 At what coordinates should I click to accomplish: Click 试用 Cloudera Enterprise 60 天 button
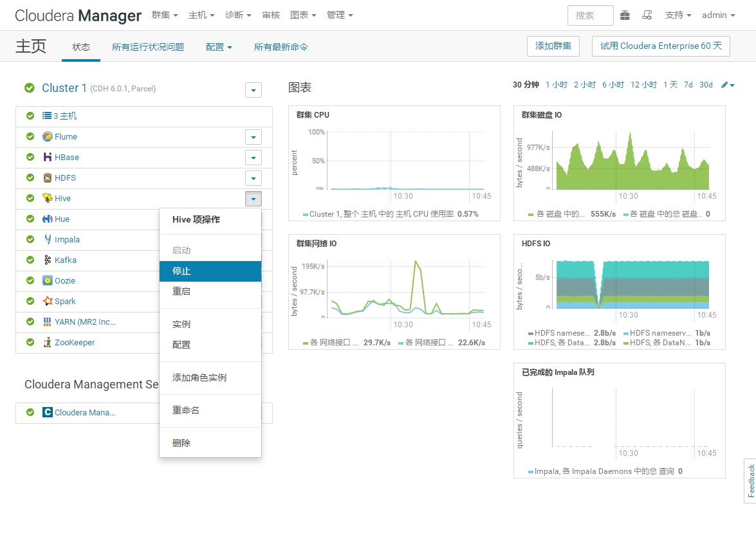point(661,46)
